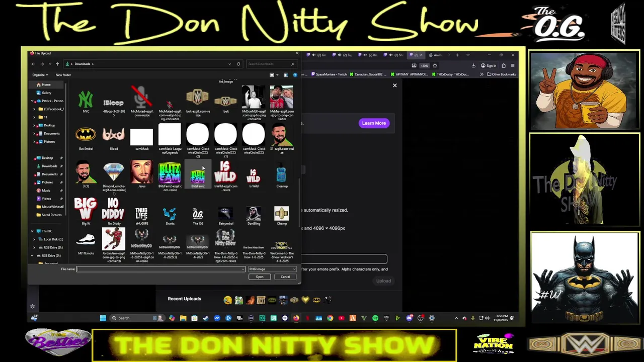644x362 pixels.
Task: Select the Champ image file
Action: pyautogui.click(x=282, y=215)
